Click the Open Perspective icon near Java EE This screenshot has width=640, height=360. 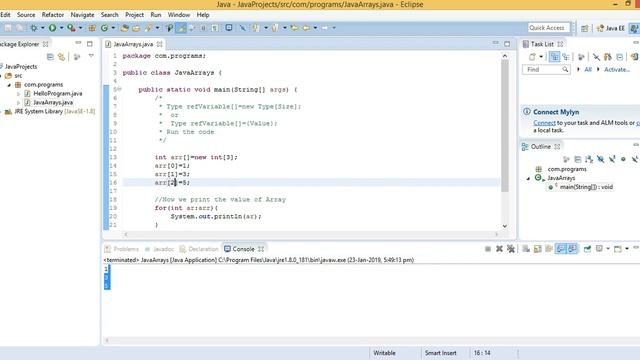pos(585,28)
